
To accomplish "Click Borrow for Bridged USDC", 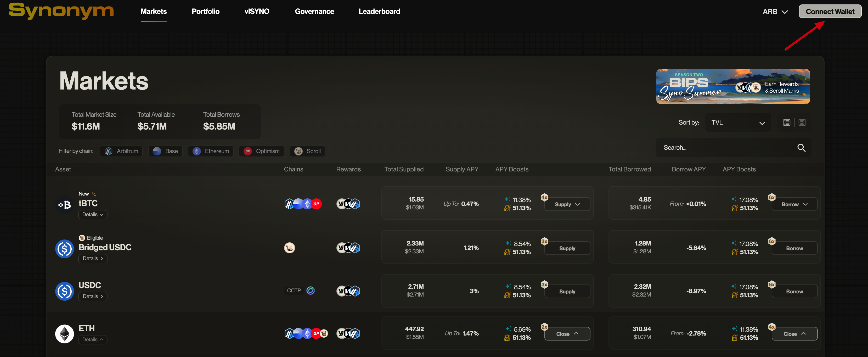I will [x=794, y=248].
